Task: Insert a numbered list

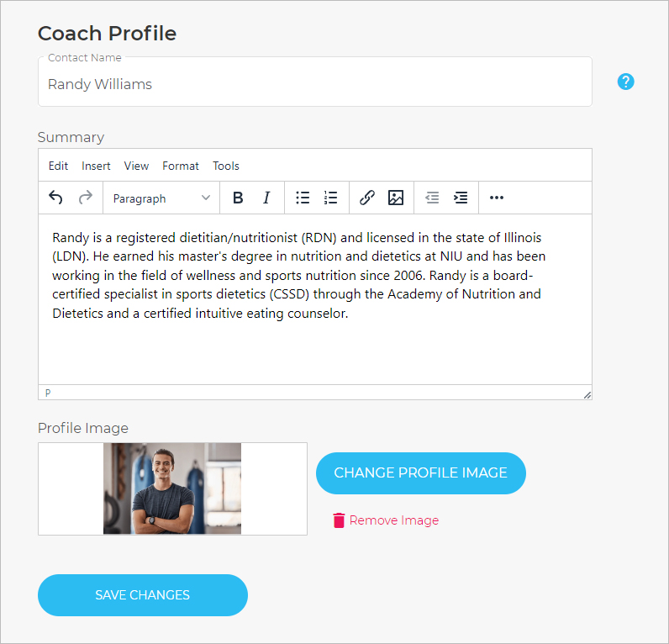Action: point(330,198)
